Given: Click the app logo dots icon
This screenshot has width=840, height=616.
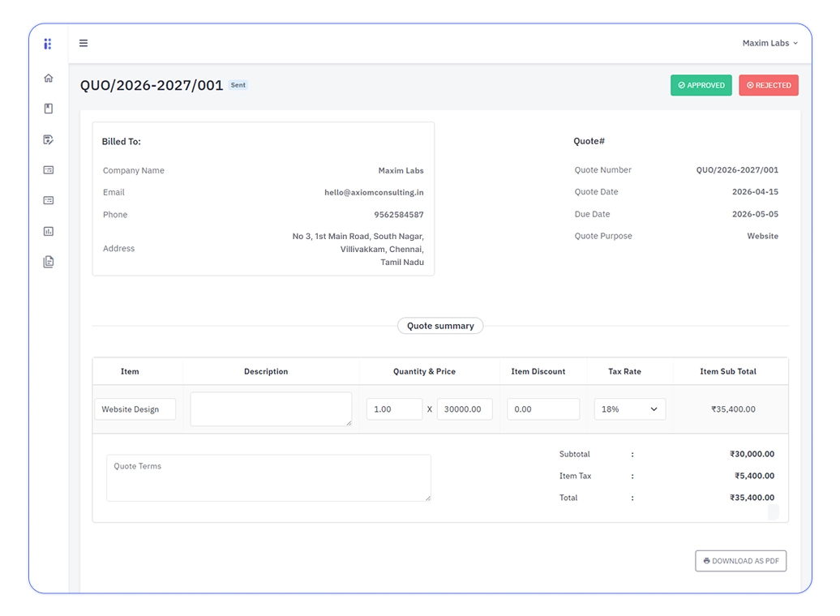Looking at the screenshot, I should (48, 44).
